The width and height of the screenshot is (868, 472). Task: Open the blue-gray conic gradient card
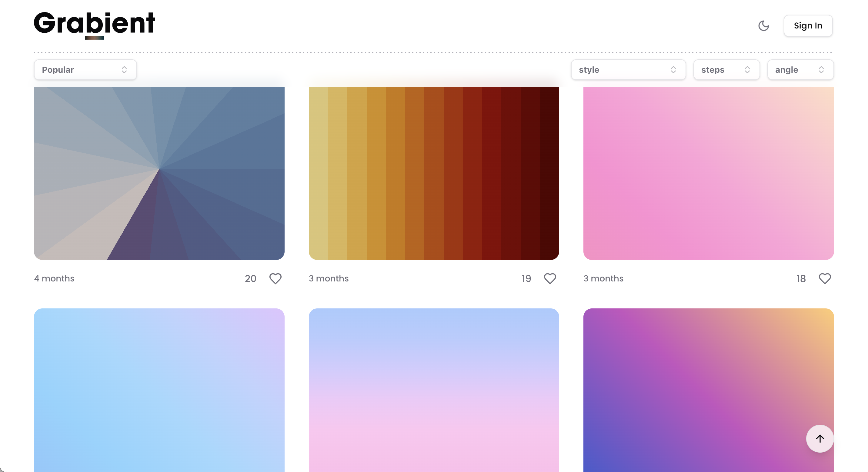coord(159,173)
